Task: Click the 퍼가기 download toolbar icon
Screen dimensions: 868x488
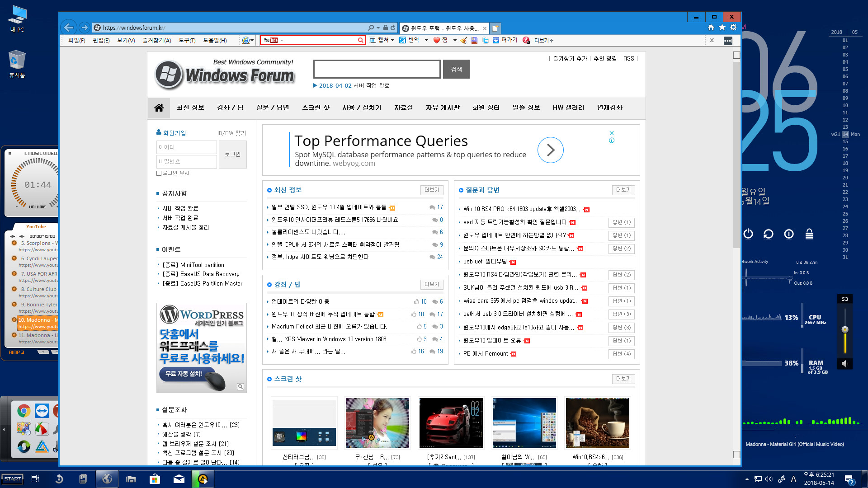Action: coord(496,40)
